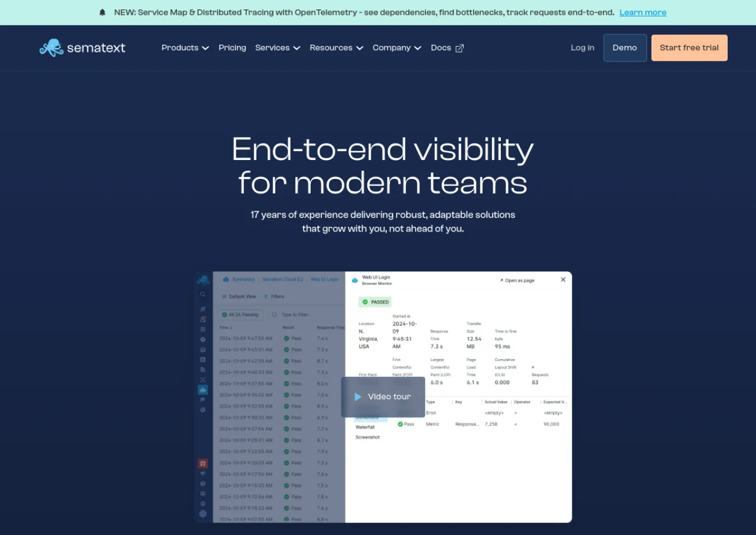Viewport: 756px width, 535px height.
Task: Click the gear settings icon in the demo sidebar
Action: [x=203, y=504]
